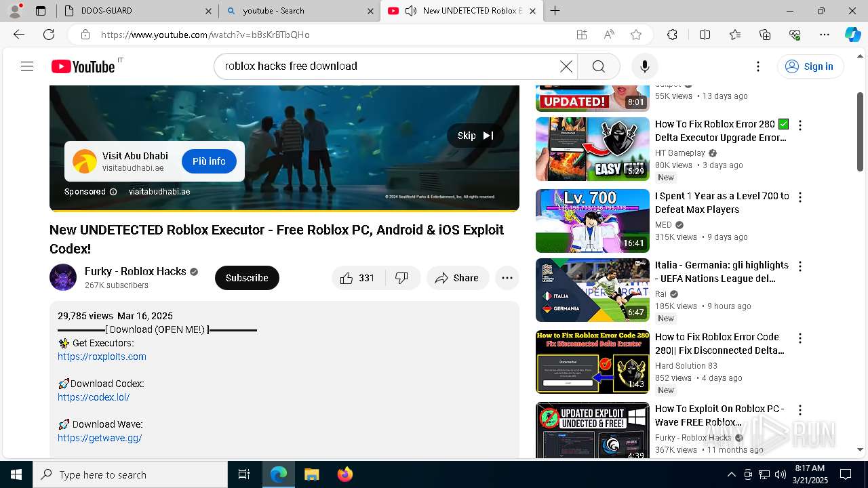Open the Edge profile avatar

14,11
